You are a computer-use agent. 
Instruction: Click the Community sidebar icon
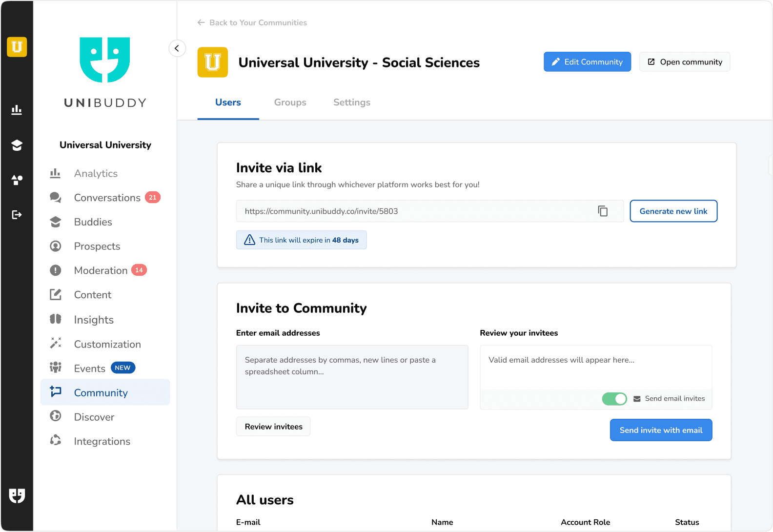click(55, 391)
